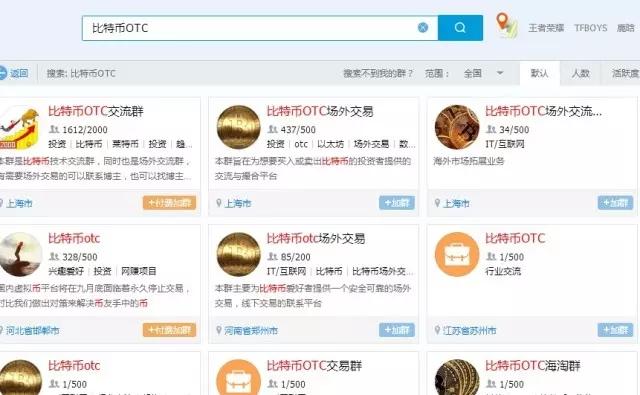Viewport: 640px width, 395px height.
Task: Click member icon beside 85/200
Action: (272, 257)
